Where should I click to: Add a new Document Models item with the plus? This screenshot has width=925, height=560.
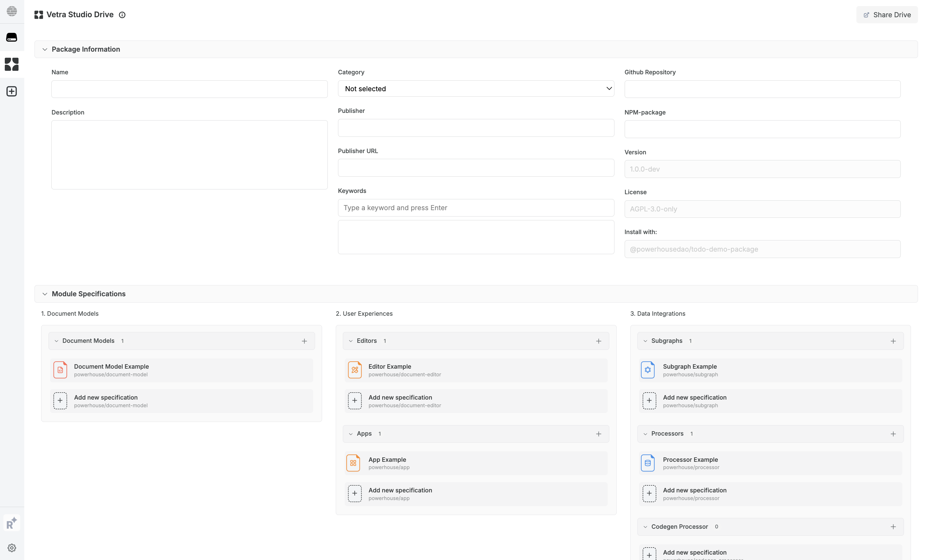304,341
